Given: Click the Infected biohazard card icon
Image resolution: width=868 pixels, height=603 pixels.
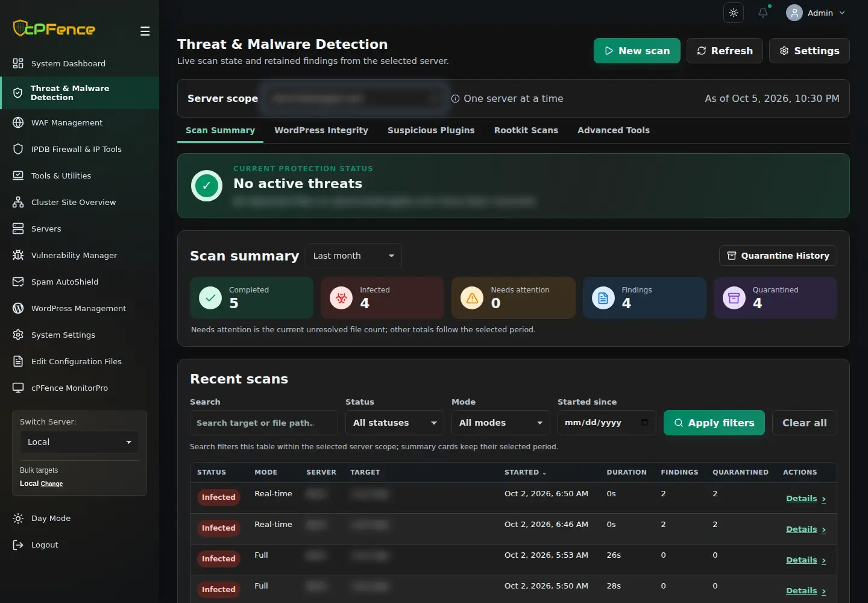Looking at the screenshot, I should pyautogui.click(x=341, y=298).
